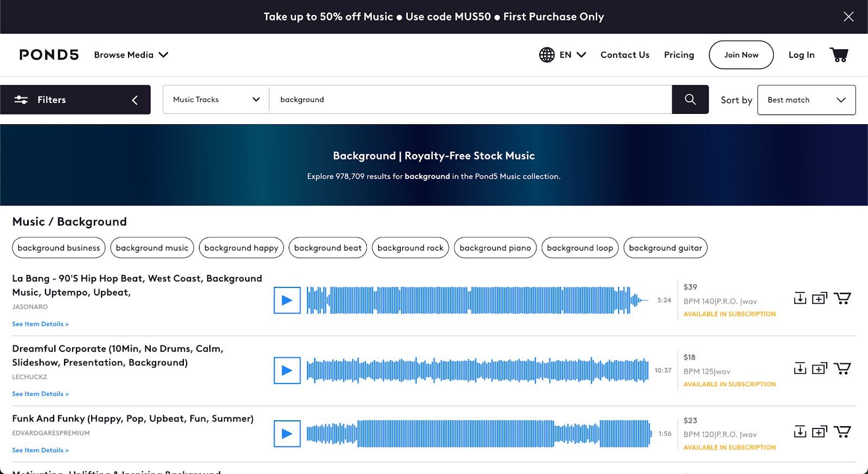This screenshot has height=474, width=868.
Task: Open the EN language dropdown
Action: [x=573, y=55]
